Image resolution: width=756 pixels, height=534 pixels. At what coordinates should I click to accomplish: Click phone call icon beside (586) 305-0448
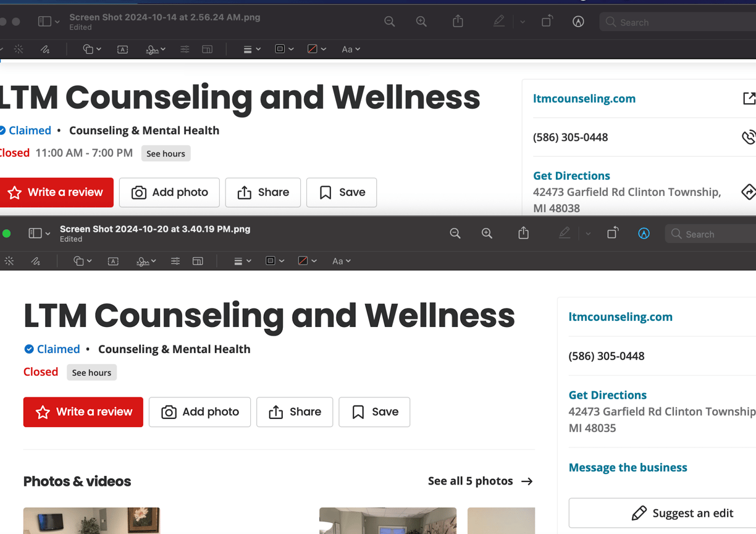tap(749, 137)
